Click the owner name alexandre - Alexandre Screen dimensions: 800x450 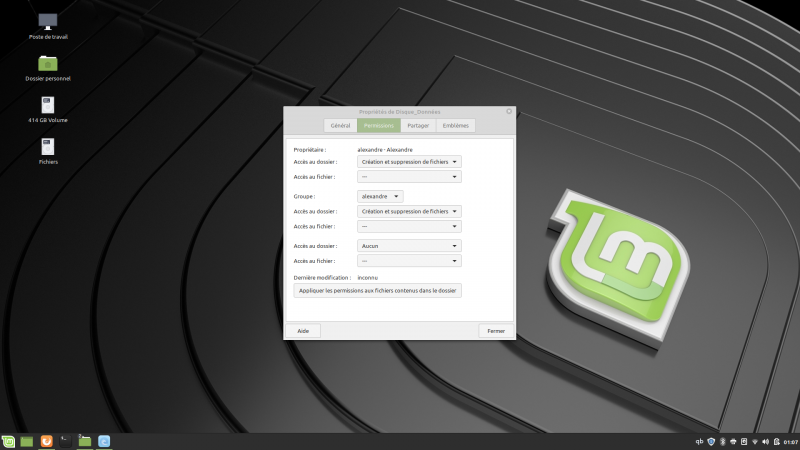point(385,150)
